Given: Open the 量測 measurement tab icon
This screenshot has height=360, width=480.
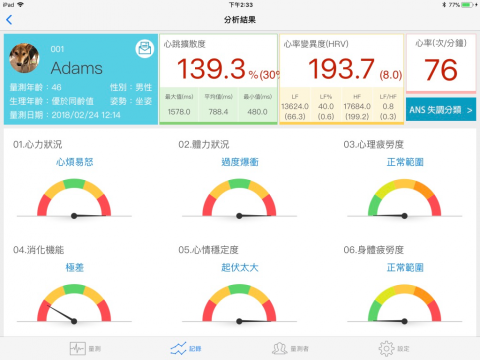Looking at the screenshot, I should coord(77,349).
